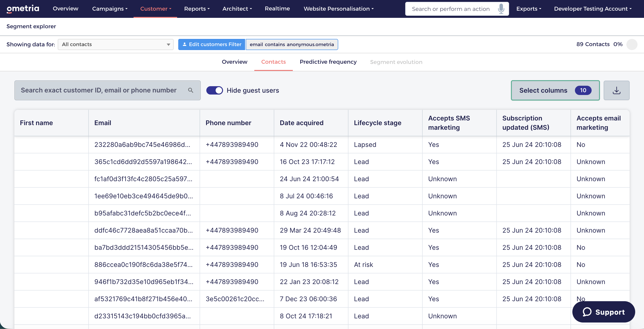Expand the Exports dropdown

pos(529,9)
